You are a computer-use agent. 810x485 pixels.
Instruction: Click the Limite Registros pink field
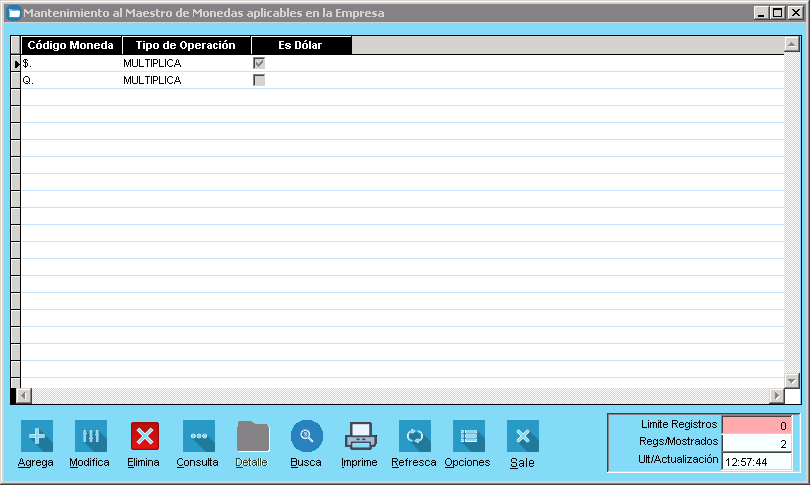(x=756, y=425)
